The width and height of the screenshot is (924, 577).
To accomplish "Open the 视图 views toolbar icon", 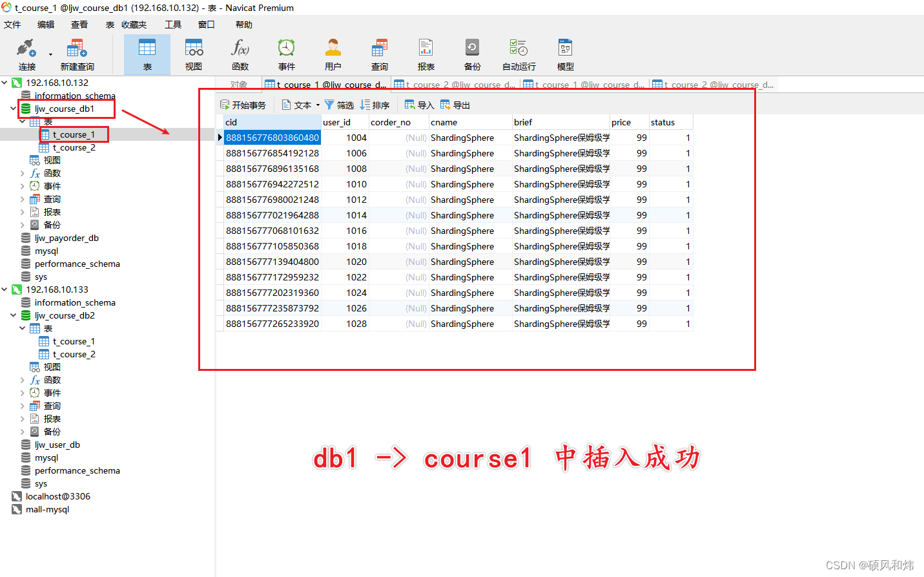I will (194, 54).
